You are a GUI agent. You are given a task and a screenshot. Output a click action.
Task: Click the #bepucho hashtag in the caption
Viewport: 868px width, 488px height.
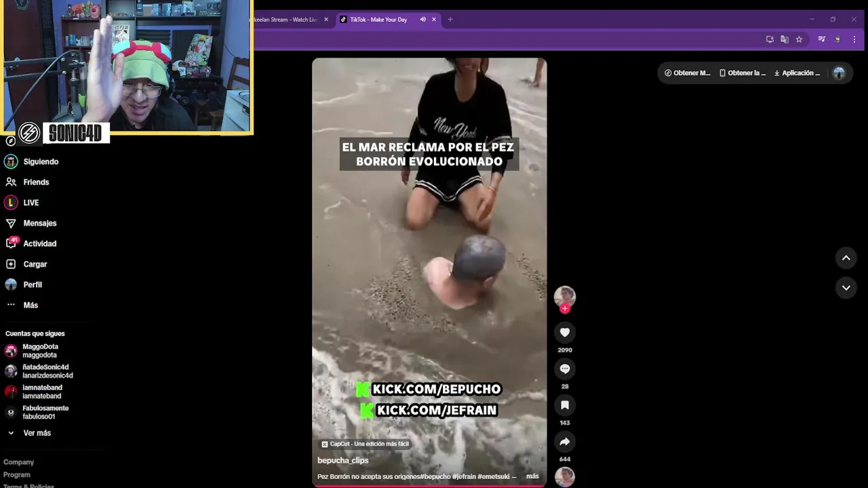(435, 476)
